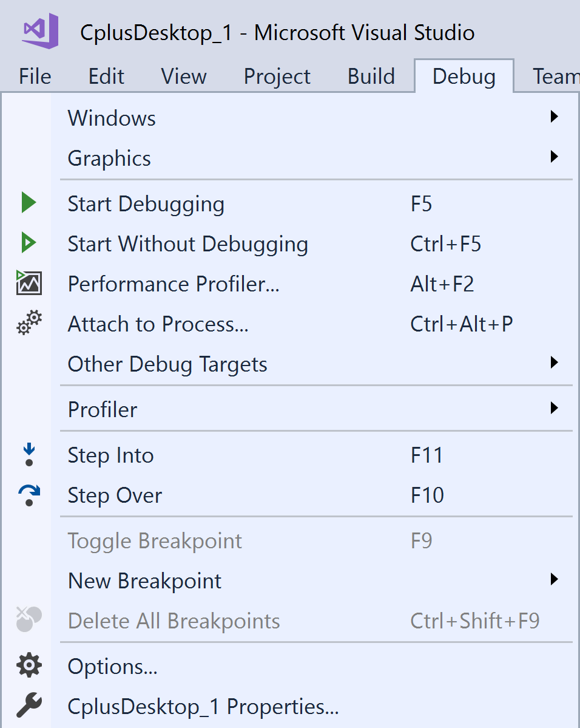
Task: Open the Profiler submenu
Action: 554,408
